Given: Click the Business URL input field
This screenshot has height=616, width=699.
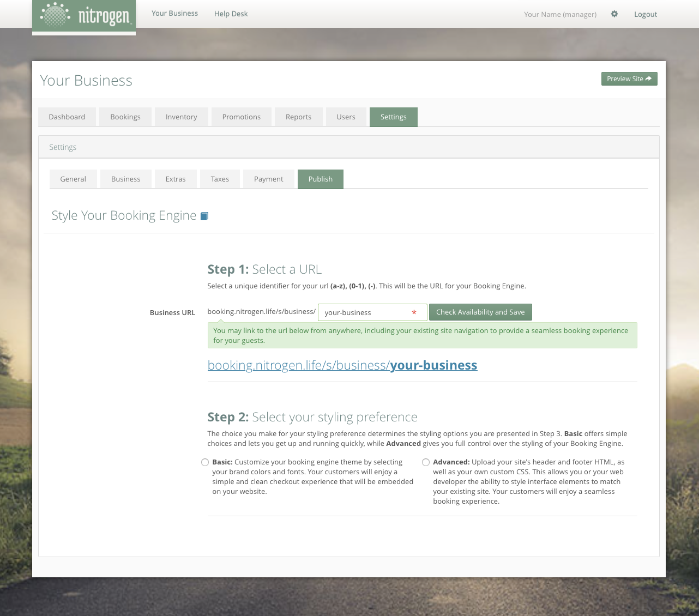Looking at the screenshot, I should (x=365, y=312).
